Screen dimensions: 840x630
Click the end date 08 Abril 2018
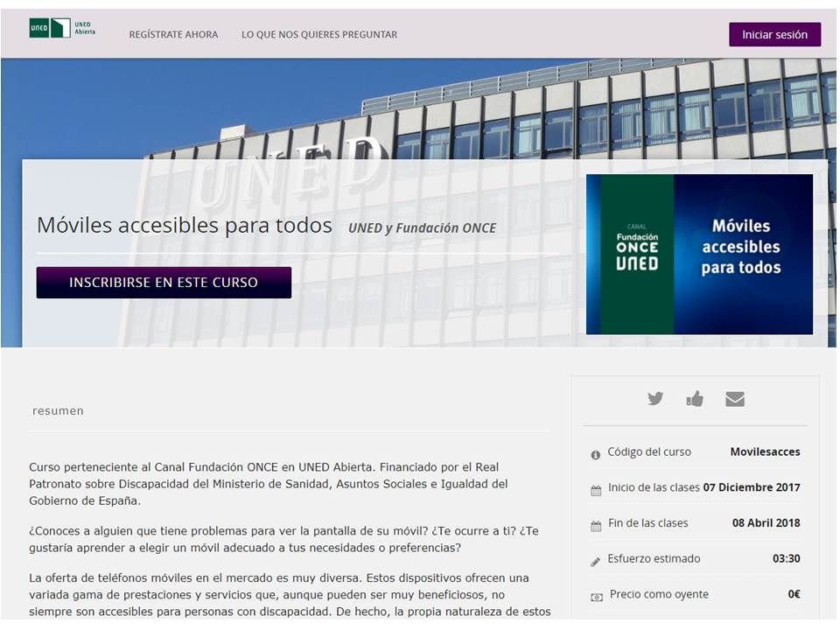[766, 523]
